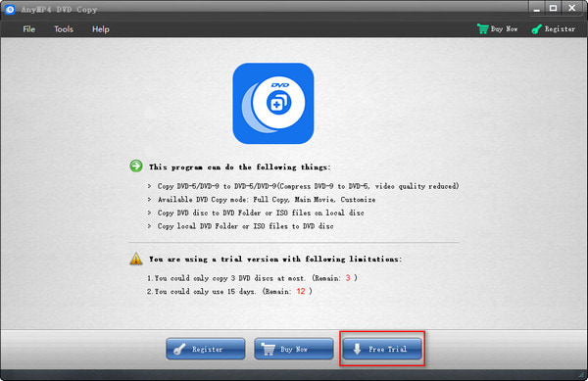Click the Buy Now button at bottom
The image size is (588, 381).
294,349
